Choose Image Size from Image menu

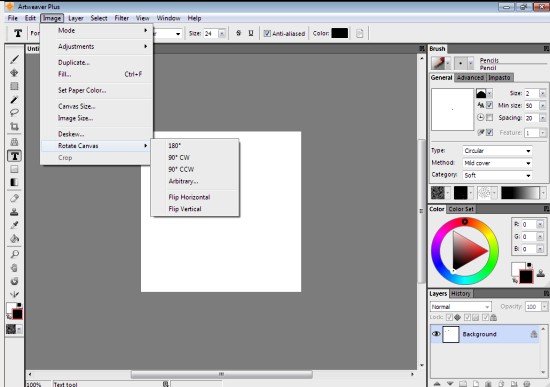tap(96, 118)
